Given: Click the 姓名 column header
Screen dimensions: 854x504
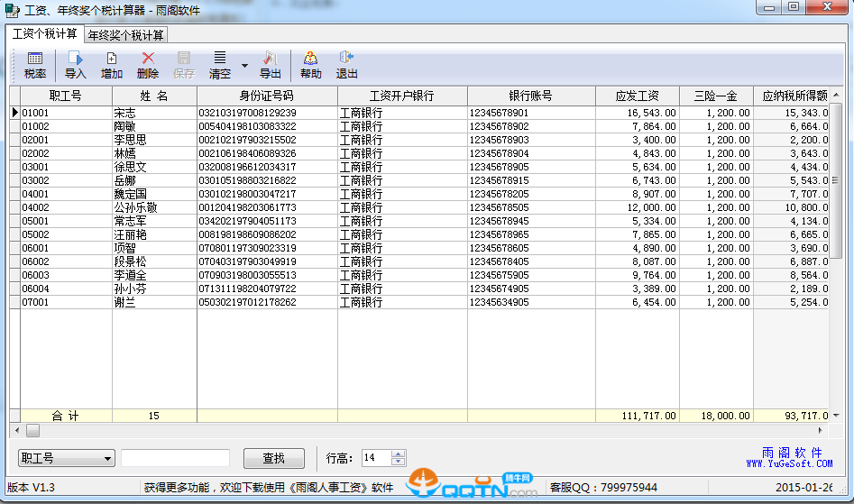Looking at the screenshot, I should 154,96.
